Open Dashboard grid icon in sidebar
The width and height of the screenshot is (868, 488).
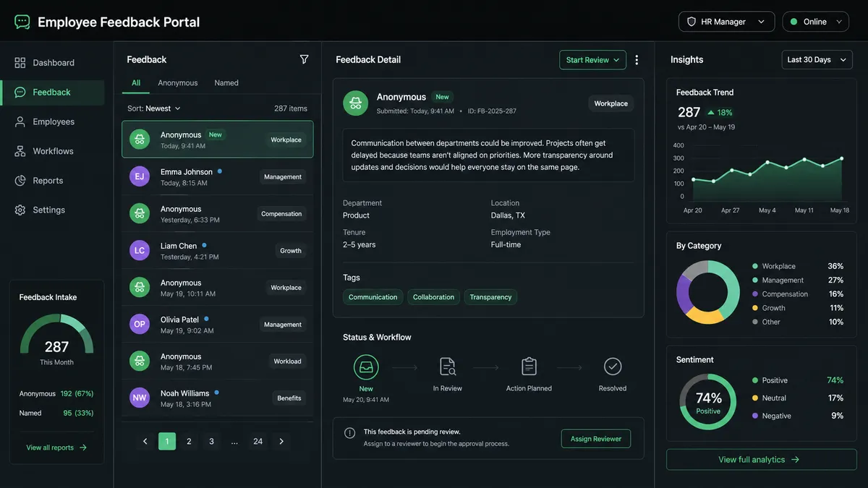click(x=20, y=63)
